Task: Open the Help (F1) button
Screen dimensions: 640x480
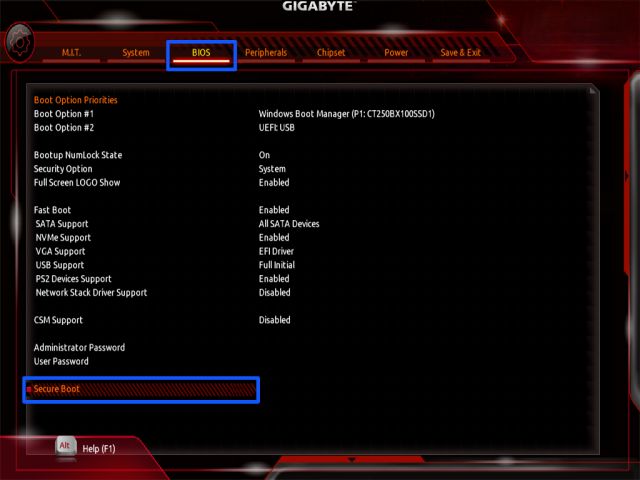Action: [99, 449]
